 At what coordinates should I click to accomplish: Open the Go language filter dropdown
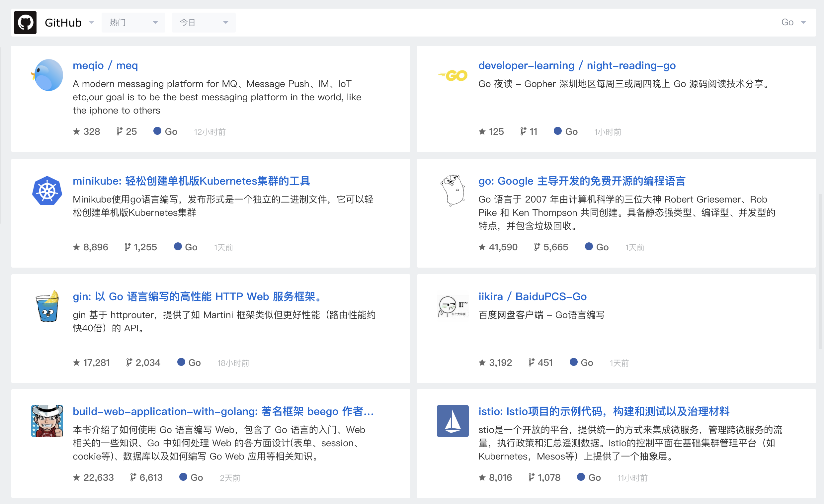[793, 22]
